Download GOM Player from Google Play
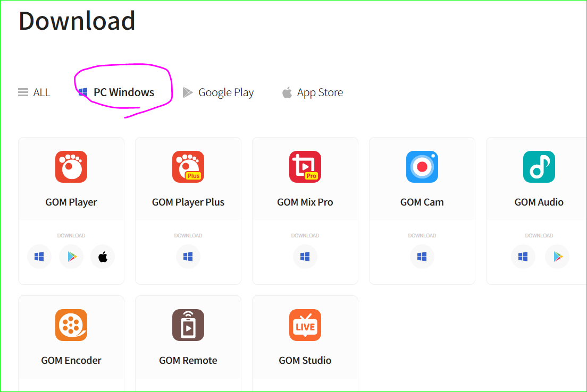The height and width of the screenshot is (392, 587). 71,257
